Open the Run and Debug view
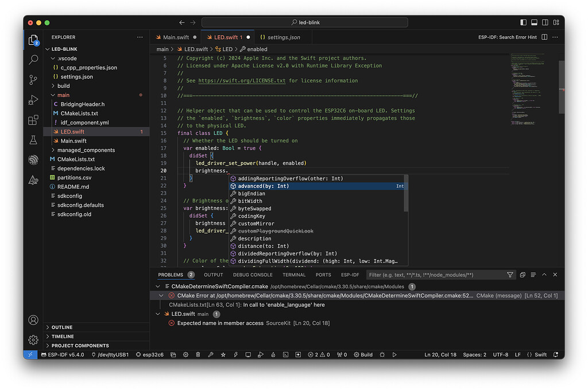 click(x=33, y=101)
